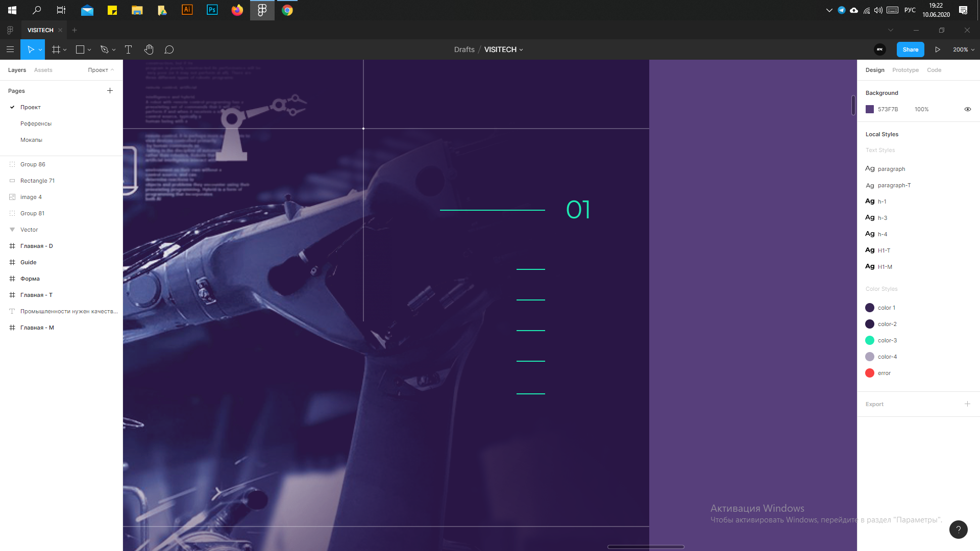Viewport: 980px width, 551px height.
Task: Open the Figma main hamburger menu
Action: pyautogui.click(x=10, y=49)
